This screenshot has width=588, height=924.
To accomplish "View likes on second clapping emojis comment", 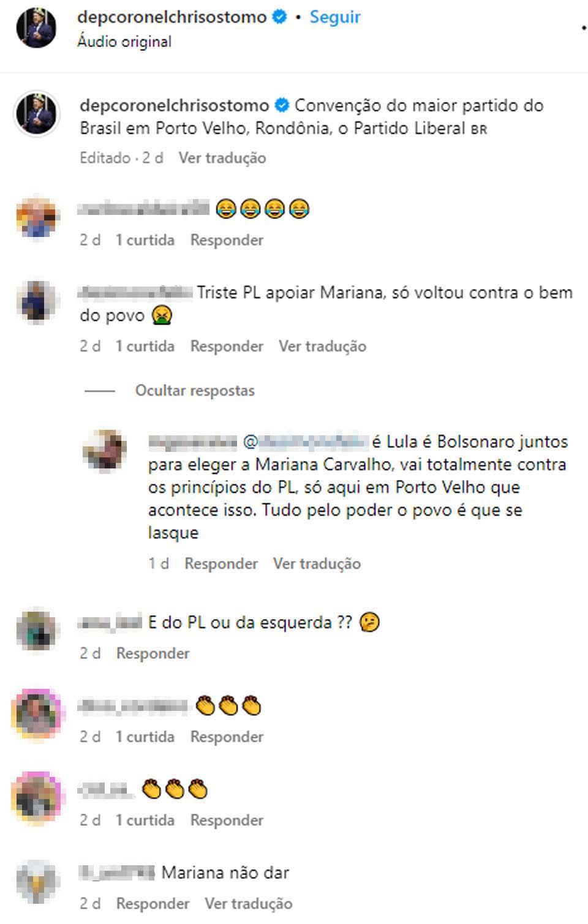I will pyautogui.click(x=145, y=821).
